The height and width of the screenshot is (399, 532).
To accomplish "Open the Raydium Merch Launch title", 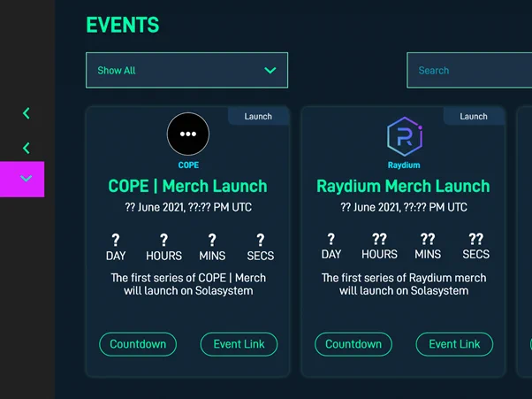I will point(403,186).
